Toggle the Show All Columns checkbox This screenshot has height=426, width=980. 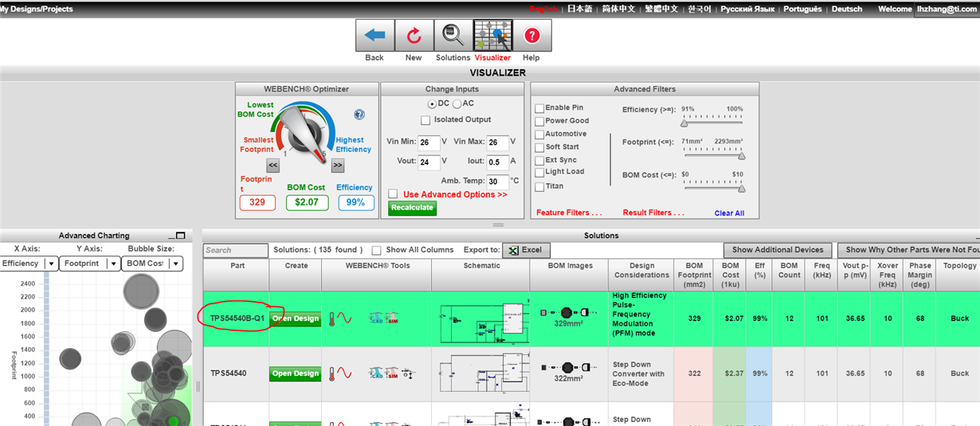pos(376,250)
